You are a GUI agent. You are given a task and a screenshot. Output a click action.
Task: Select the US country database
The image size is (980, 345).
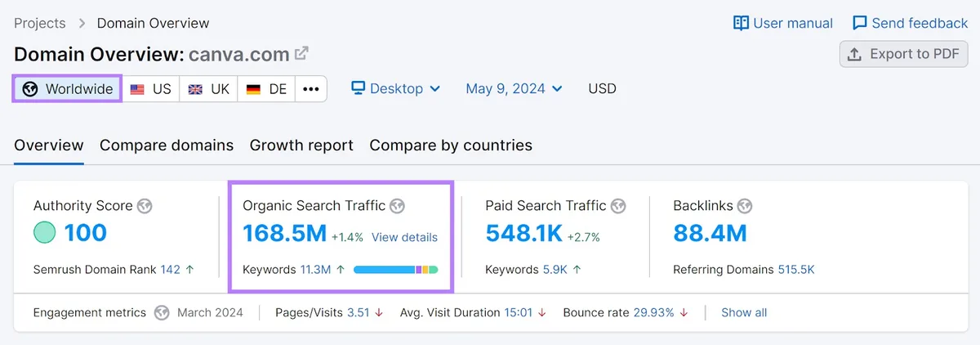point(150,88)
